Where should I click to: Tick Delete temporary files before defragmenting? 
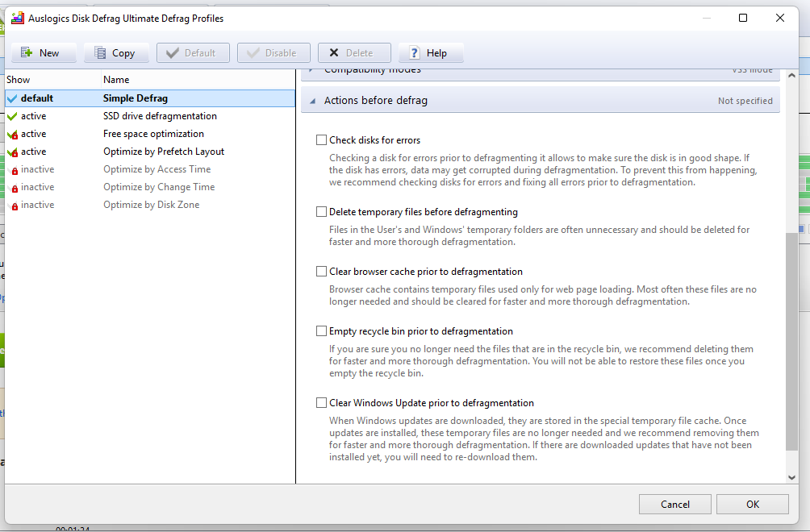point(322,212)
